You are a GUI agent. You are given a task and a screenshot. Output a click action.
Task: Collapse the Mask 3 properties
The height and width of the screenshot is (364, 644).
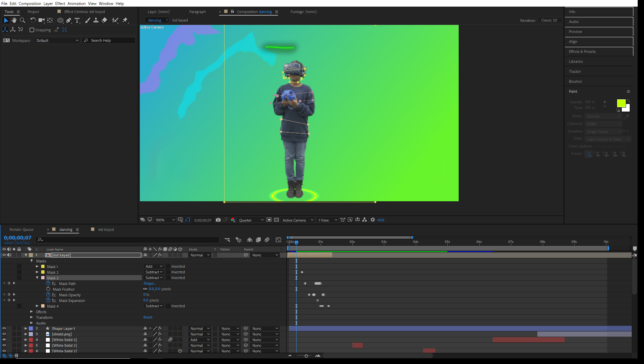pos(38,278)
